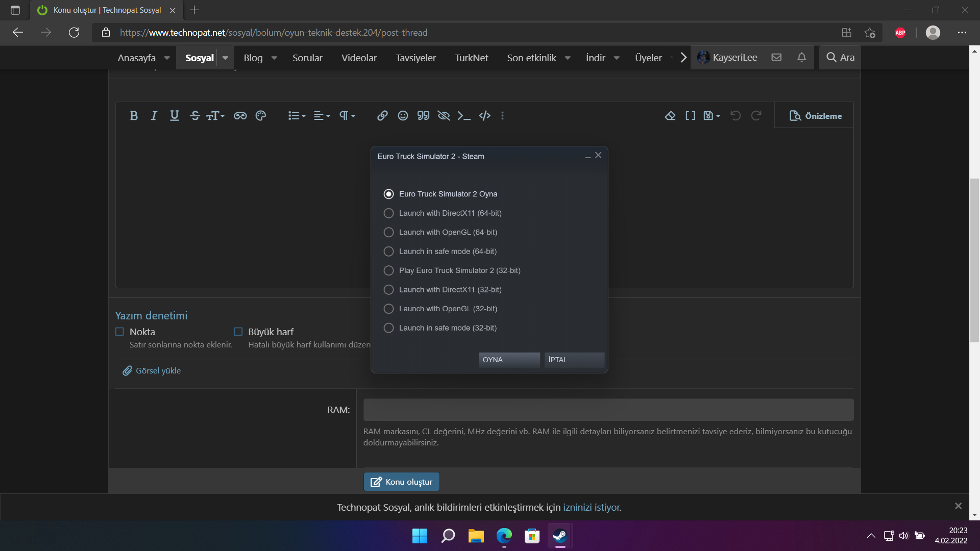Image resolution: width=980 pixels, height=551 pixels.
Task: Open the text color palette icon
Action: 261,116
